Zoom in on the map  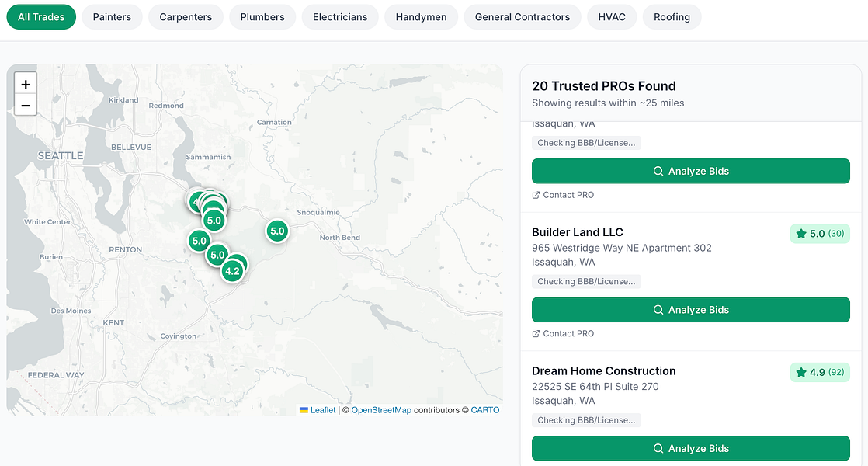[26, 84]
